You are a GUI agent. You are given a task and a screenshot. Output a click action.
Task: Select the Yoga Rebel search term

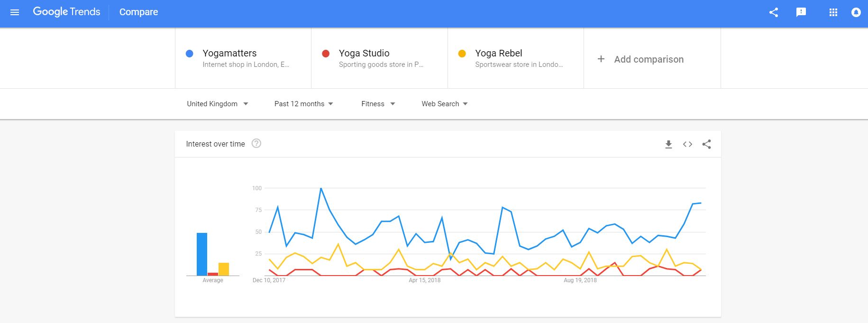point(516,58)
